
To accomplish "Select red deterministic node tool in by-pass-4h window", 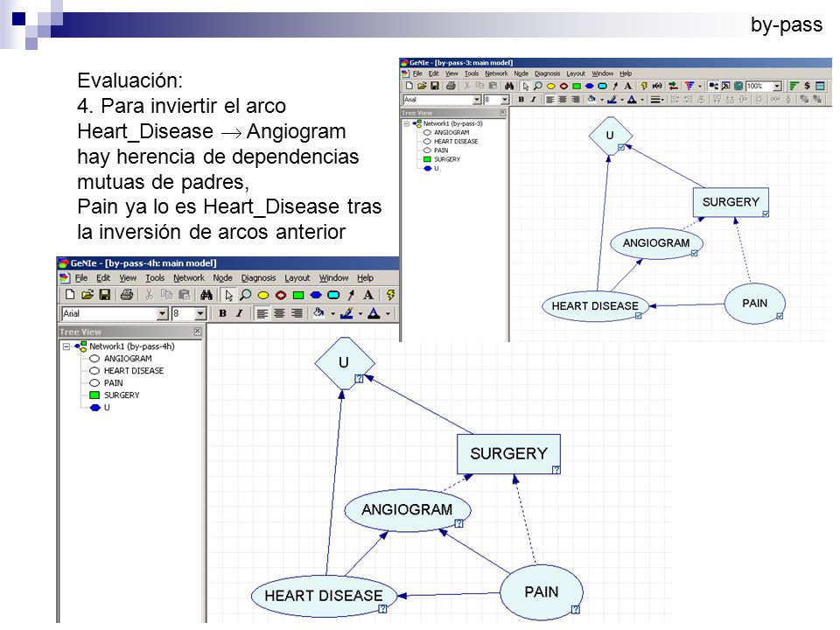I will click(x=281, y=295).
